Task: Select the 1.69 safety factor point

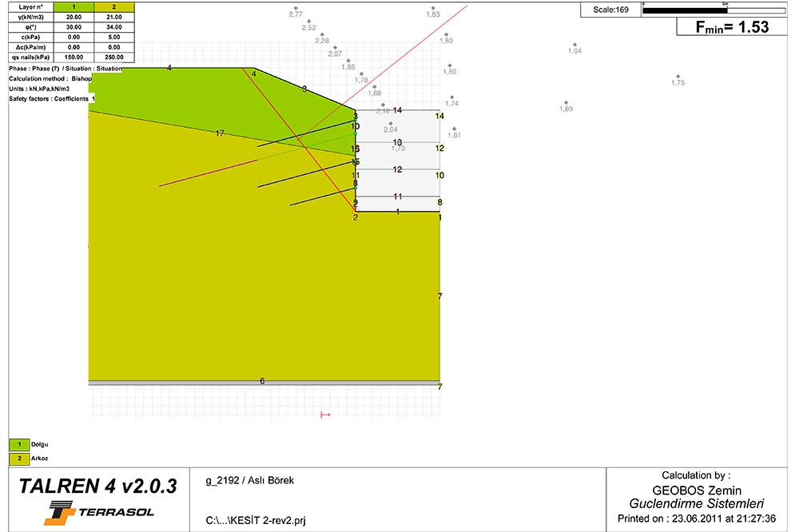Action: point(566,103)
